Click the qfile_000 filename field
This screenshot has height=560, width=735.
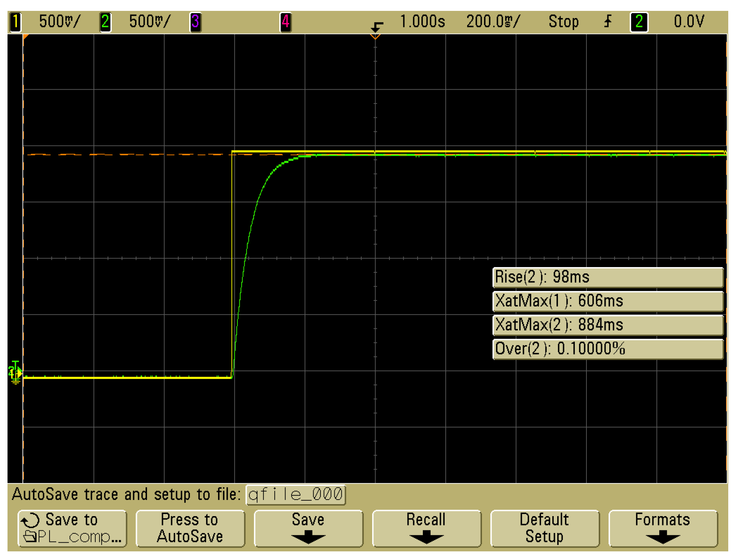point(296,495)
